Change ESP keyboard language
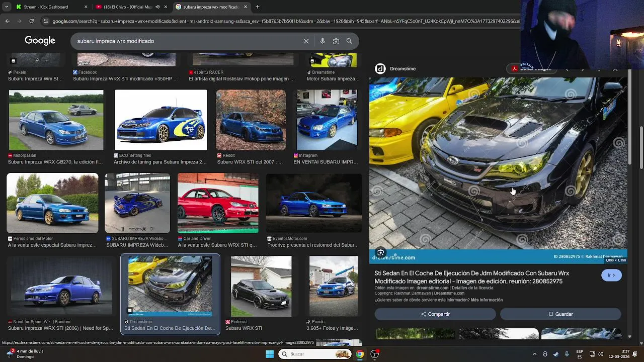Image resolution: width=644 pixels, height=362 pixels. click(x=580, y=354)
